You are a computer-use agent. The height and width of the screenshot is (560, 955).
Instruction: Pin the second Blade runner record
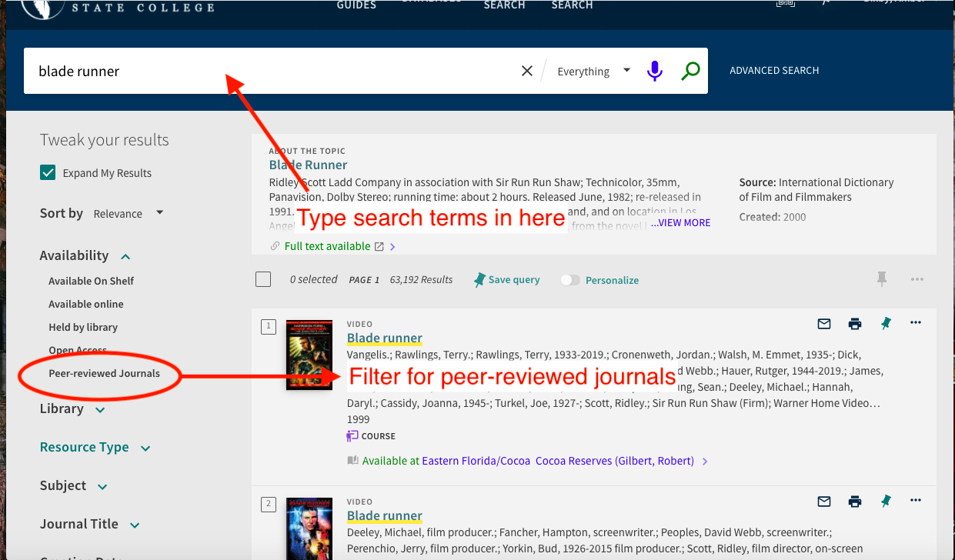(x=886, y=502)
